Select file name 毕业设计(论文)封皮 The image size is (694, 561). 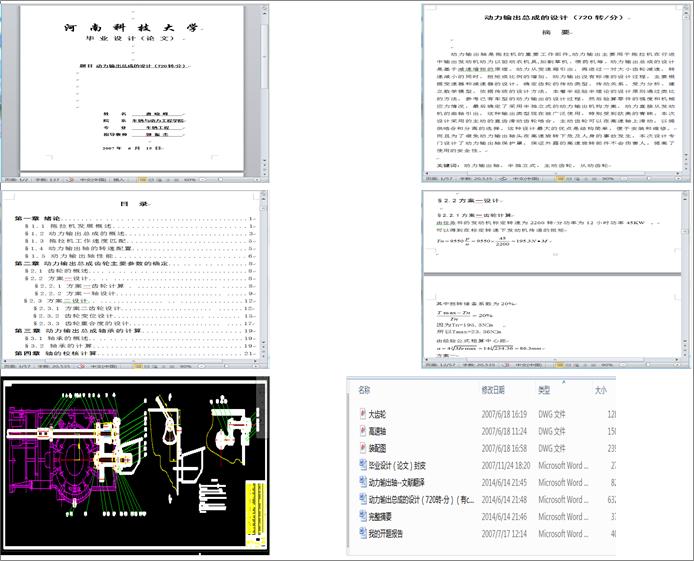(397, 465)
